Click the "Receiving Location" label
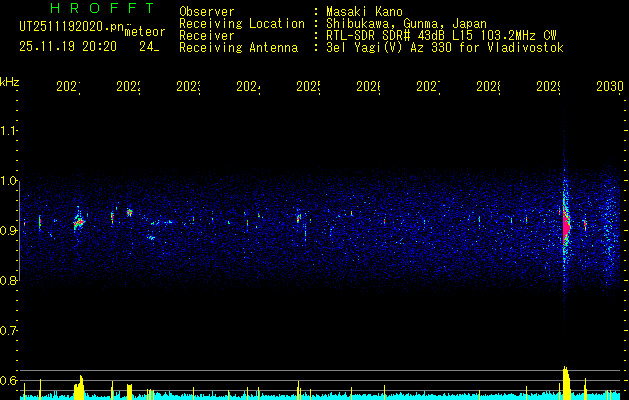The width and height of the screenshot is (629, 400). point(242,24)
